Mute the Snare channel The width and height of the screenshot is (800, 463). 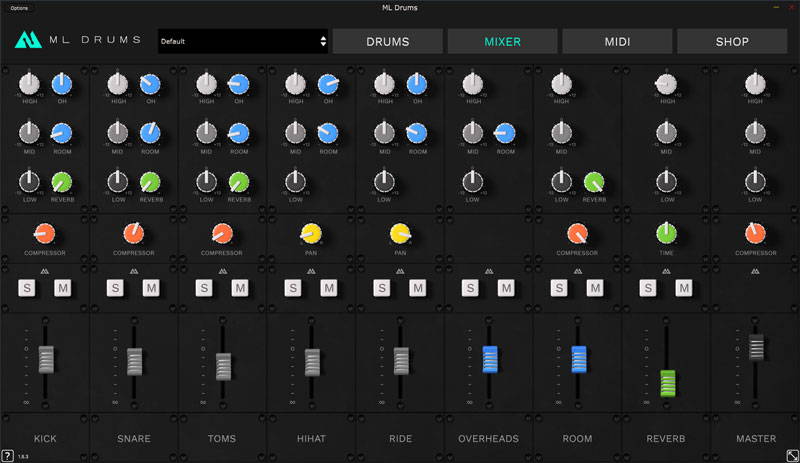coord(151,288)
